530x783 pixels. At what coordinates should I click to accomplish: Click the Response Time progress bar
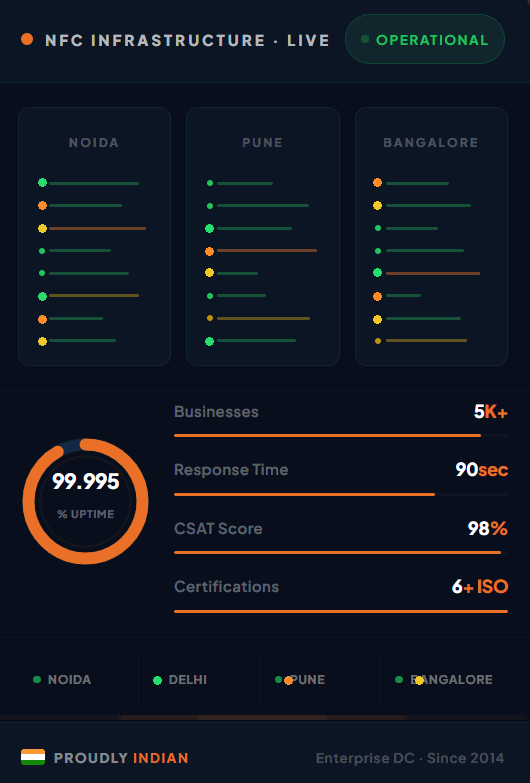(x=341, y=494)
